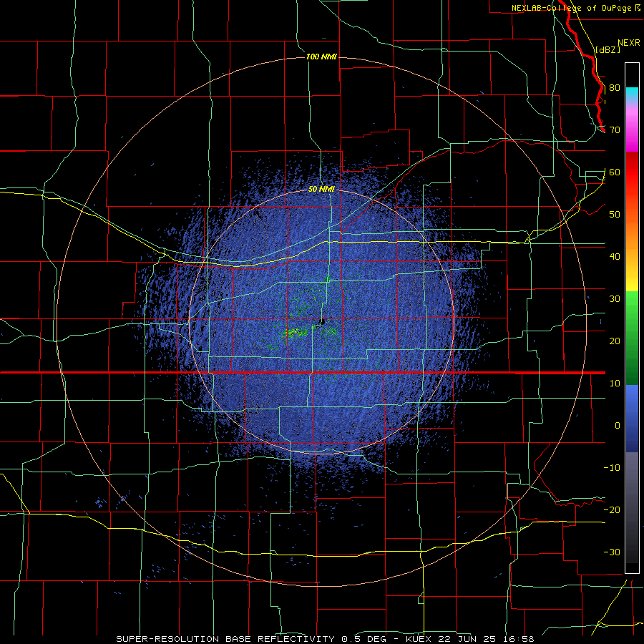Click the "KUEX" station ID in the footer
The height and width of the screenshot is (644, 644).
point(417,639)
